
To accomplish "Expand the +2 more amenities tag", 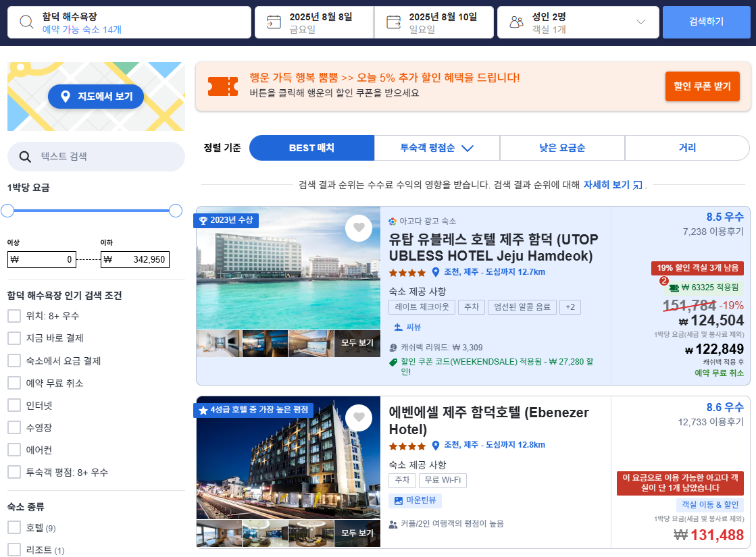I will coord(570,307).
